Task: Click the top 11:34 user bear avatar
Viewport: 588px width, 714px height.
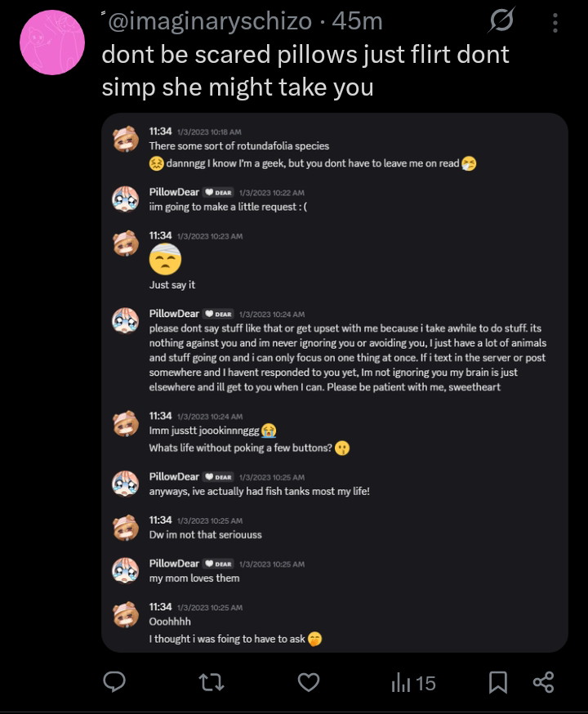Action: coord(125,139)
